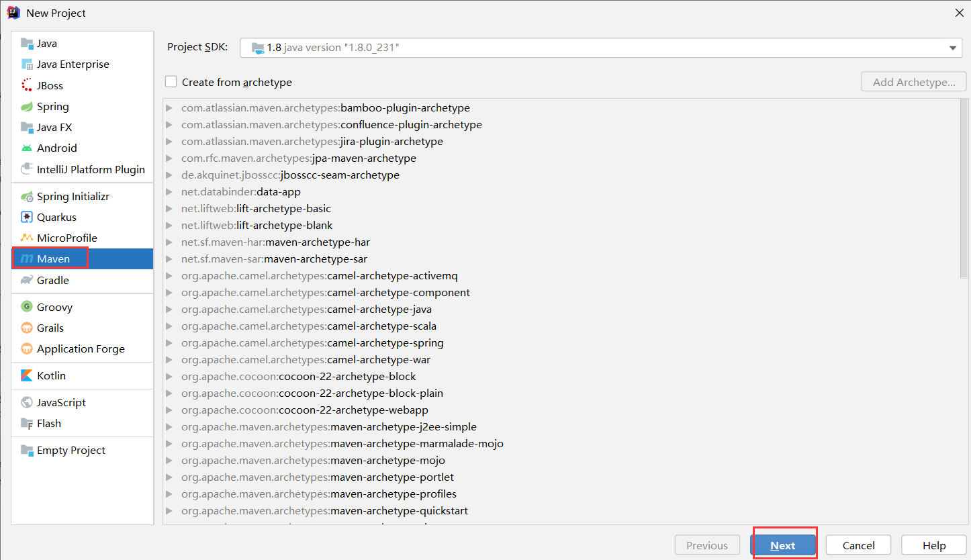
Task: Click the SDK folder icon in combo box
Action: (x=258, y=48)
